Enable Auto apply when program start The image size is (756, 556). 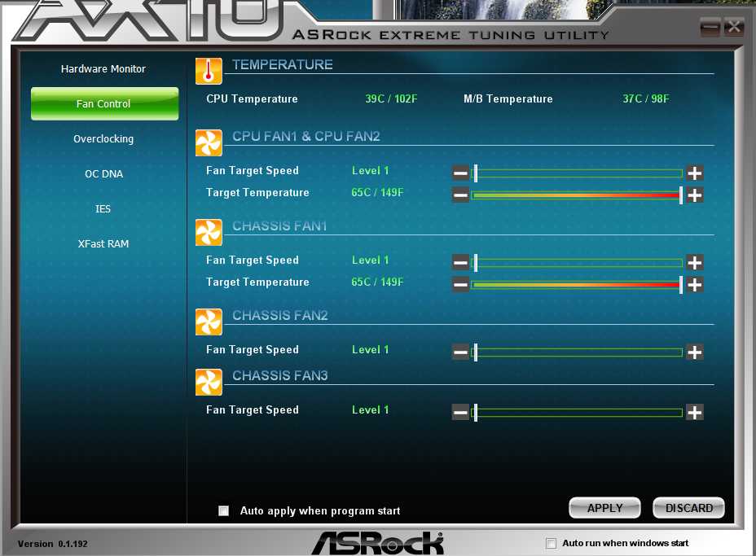(x=224, y=510)
